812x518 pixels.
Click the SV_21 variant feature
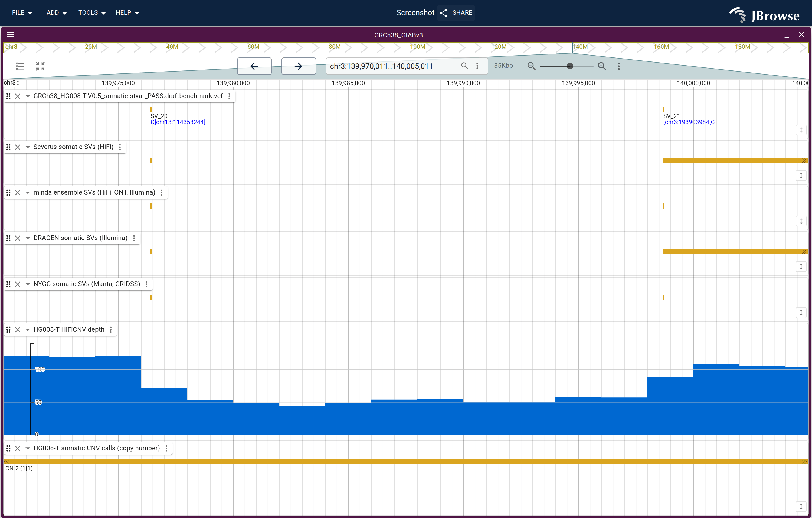point(663,109)
